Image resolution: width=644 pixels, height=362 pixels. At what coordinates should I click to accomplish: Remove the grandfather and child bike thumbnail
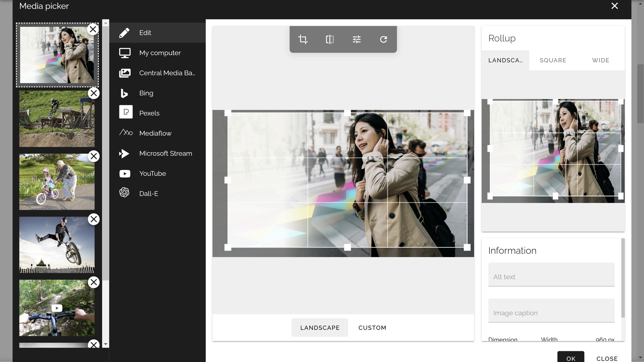click(94, 156)
